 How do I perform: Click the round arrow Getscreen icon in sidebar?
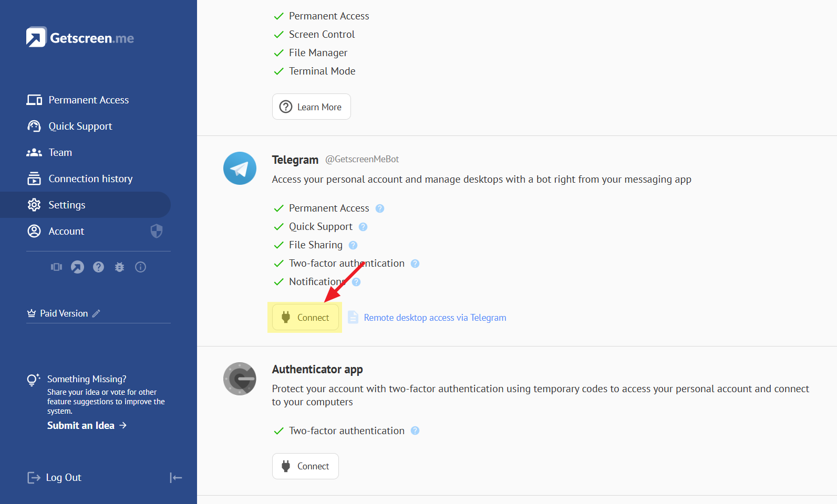[x=77, y=267]
